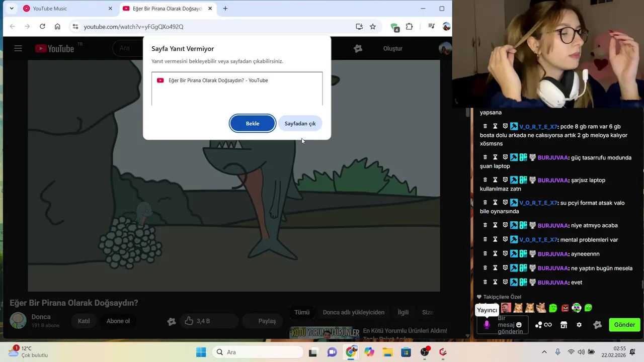Open a new browser tab
The height and width of the screenshot is (362, 644).
pyautogui.click(x=225, y=9)
